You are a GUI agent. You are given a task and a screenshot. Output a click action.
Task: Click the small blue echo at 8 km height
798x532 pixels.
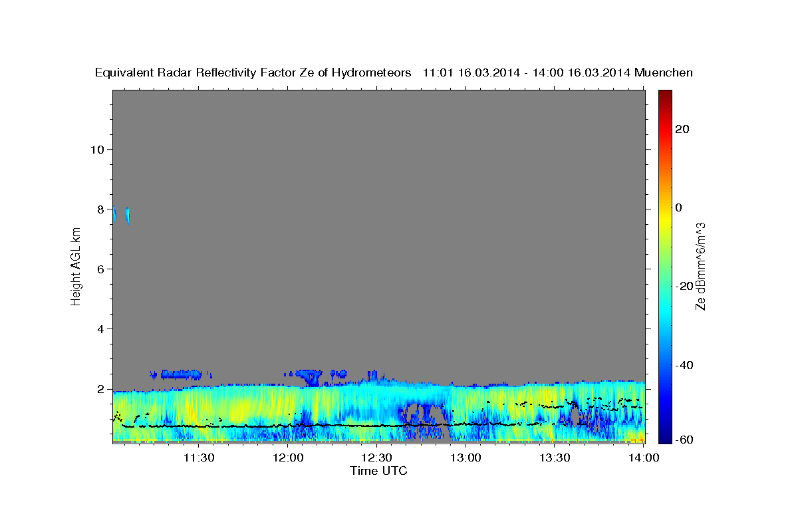pyautogui.click(x=127, y=215)
